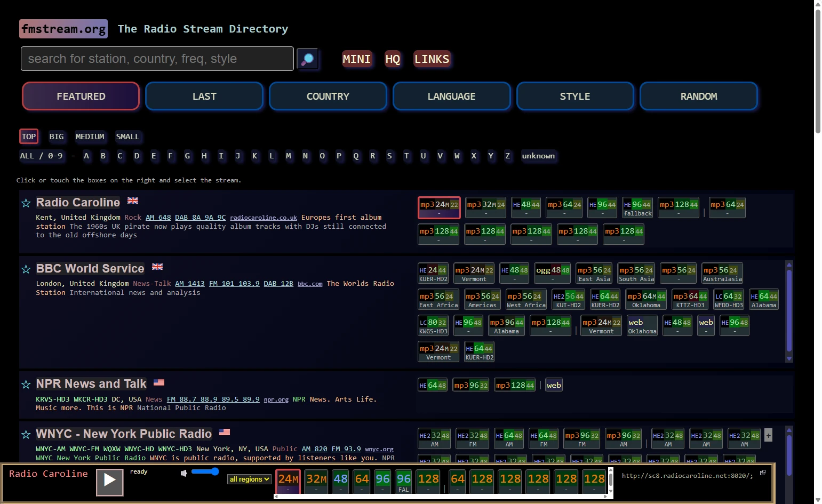Star the BBC World Service station

coord(26,269)
